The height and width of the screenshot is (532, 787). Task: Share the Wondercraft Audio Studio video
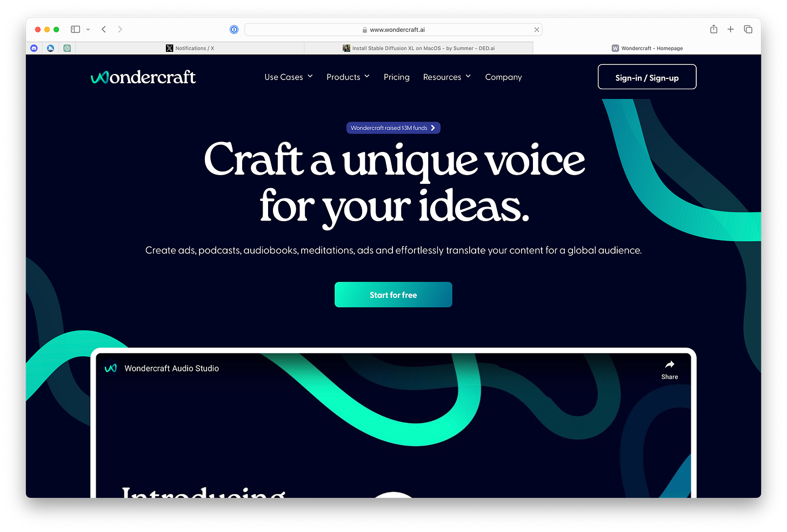pyautogui.click(x=670, y=370)
